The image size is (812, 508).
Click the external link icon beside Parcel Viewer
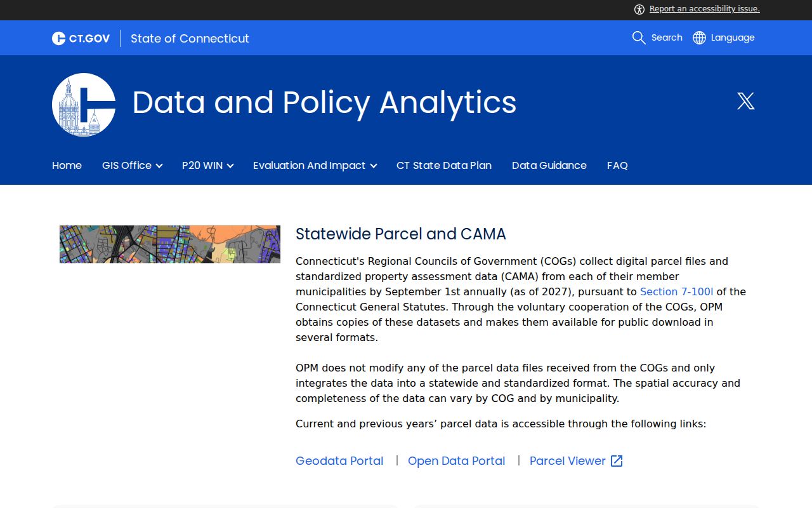(x=617, y=461)
